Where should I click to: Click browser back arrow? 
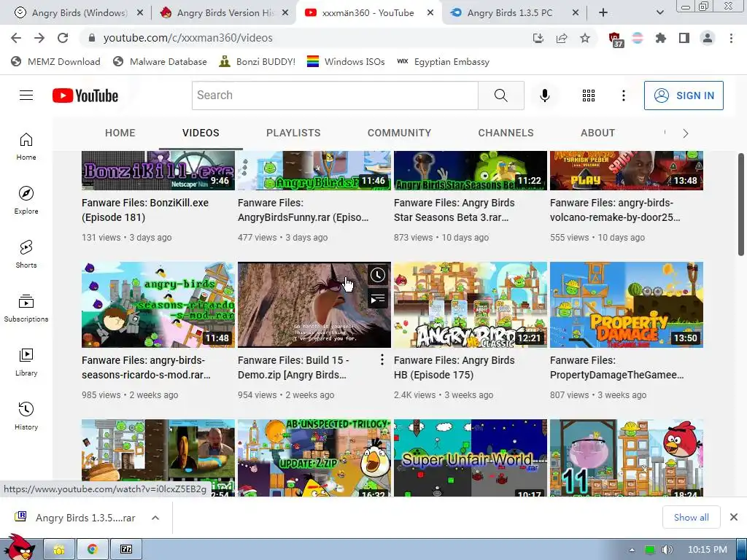point(16,38)
